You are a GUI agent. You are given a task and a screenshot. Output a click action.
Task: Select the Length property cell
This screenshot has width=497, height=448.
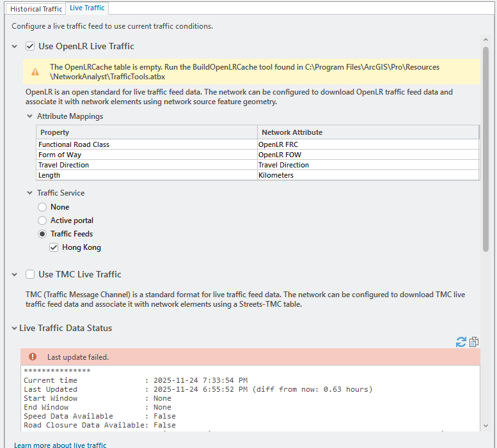pos(146,175)
